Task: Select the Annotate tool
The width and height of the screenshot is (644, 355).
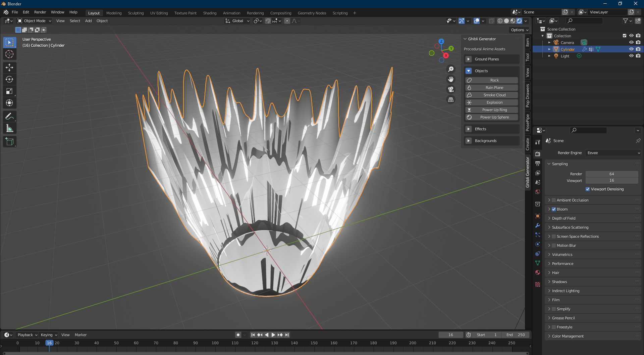Action: point(9,117)
